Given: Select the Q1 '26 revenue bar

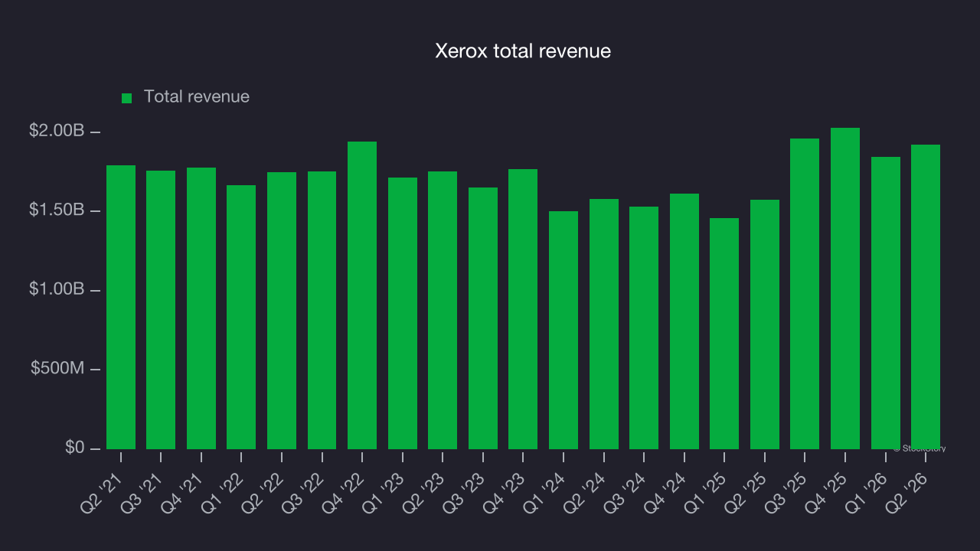Looking at the screenshot, I should tap(886, 303).
